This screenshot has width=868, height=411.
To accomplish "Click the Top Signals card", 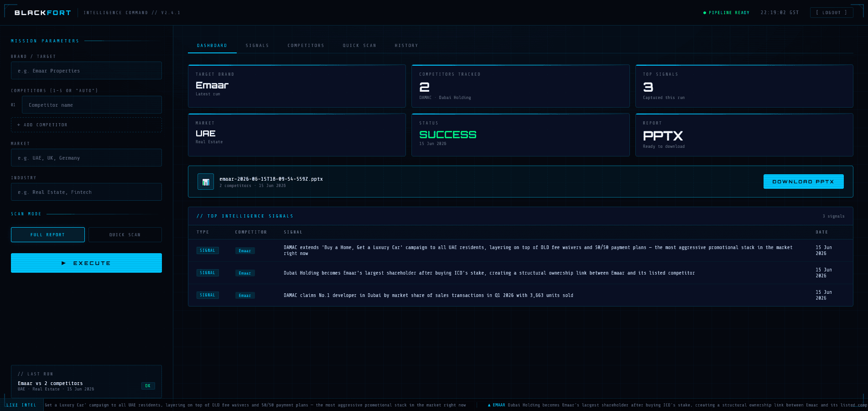I will [744, 86].
